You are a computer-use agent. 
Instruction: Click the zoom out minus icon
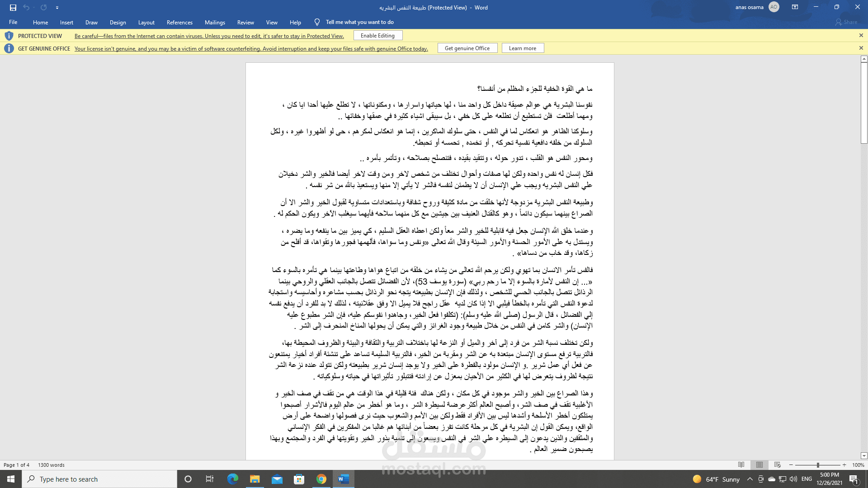(791, 465)
